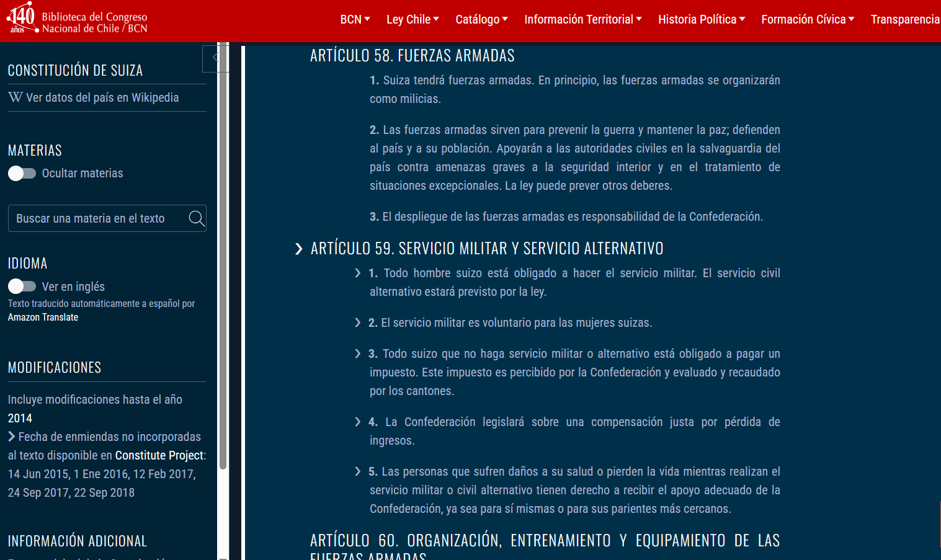Open the BCN dropdown menu

355,19
